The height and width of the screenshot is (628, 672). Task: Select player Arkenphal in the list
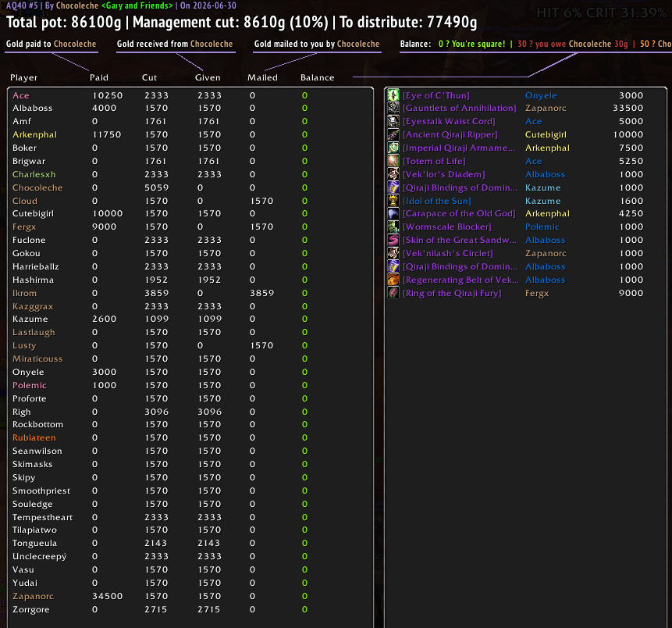(34, 134)
